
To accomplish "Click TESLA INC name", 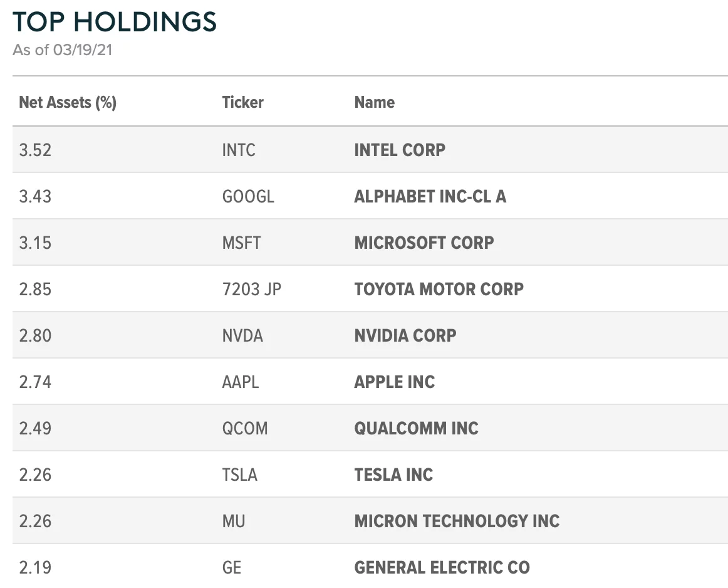I will (x=393, y=475).
